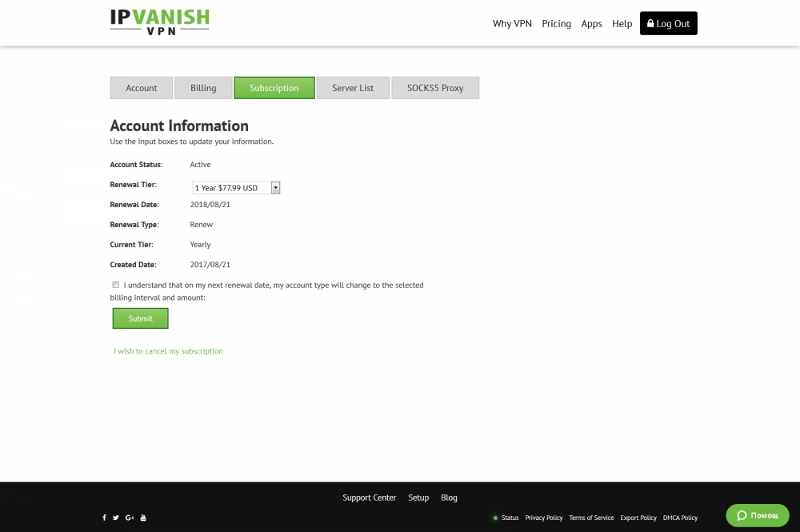Tick the renewal date acknowledgment checkbox
The width and height of the screenshot is (800, 532).
pyautogui.click(x=116, y=285)
